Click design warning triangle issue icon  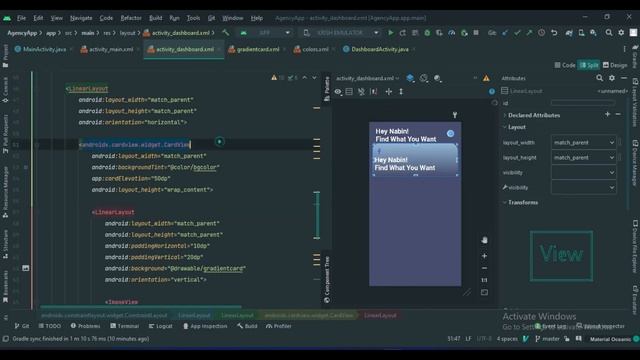(486, 78)
